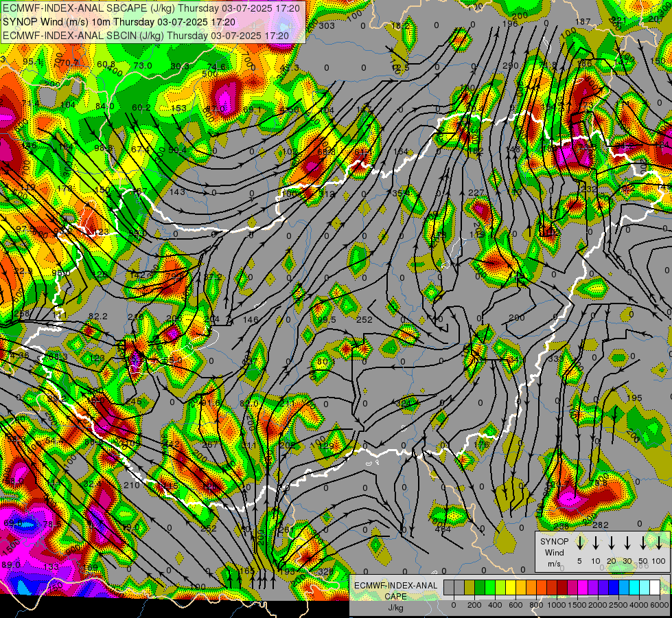Click the '227' value on the map

point(476,193)
